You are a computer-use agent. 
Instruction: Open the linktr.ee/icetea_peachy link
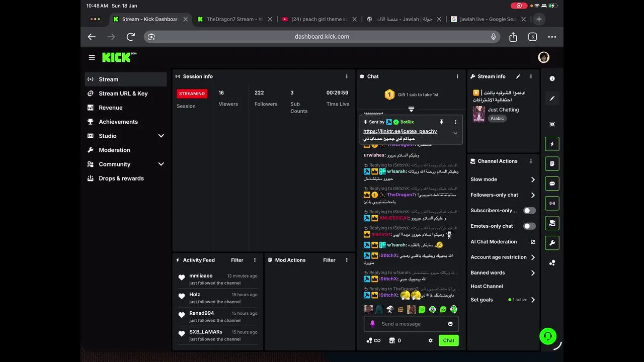pos(400,131)
